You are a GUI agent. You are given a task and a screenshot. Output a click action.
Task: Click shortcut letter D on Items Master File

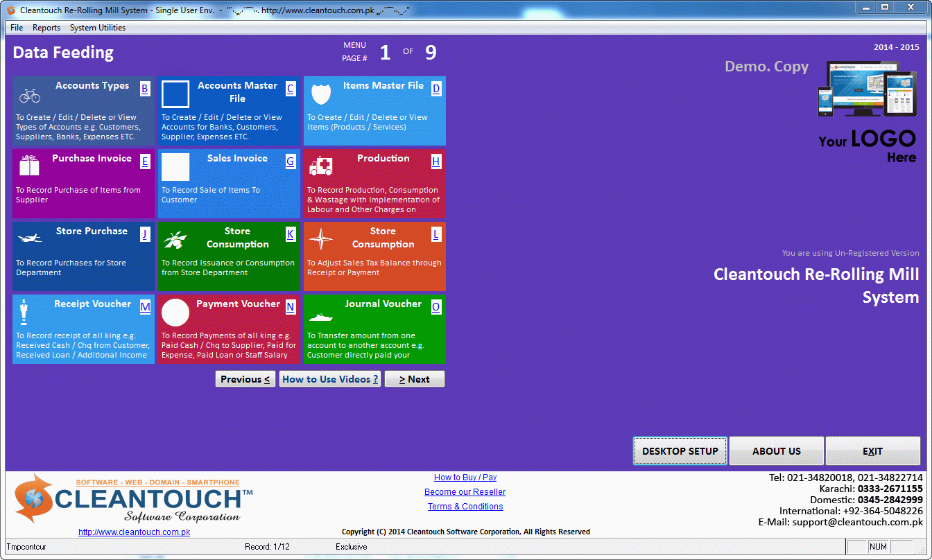click(435, 89)
